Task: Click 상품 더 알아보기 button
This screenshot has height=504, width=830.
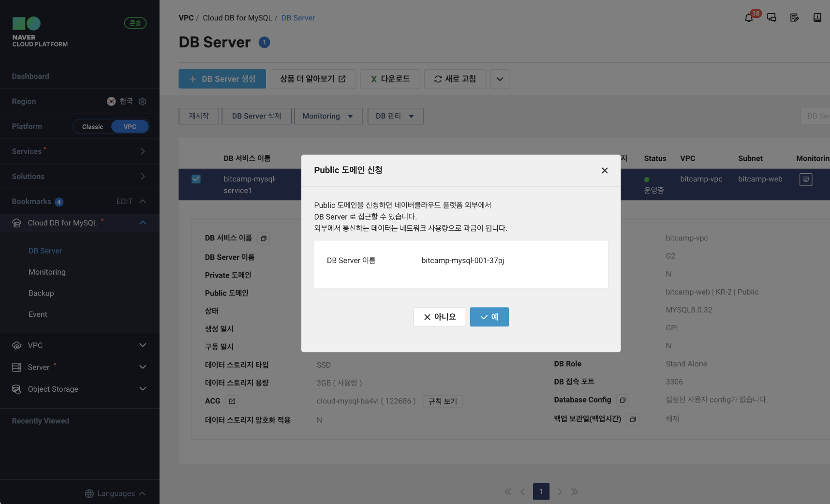Action: [x=312, y=79]
